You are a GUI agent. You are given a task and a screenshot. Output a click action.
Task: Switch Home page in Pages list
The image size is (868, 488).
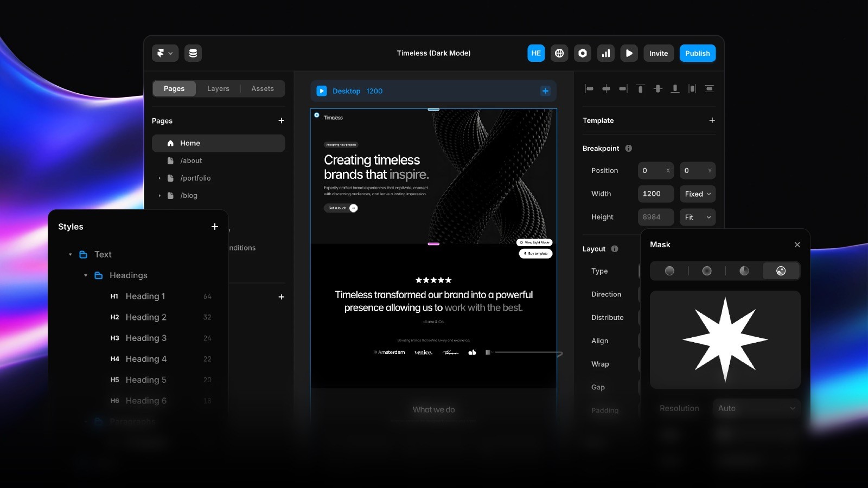tap(190, 143)
